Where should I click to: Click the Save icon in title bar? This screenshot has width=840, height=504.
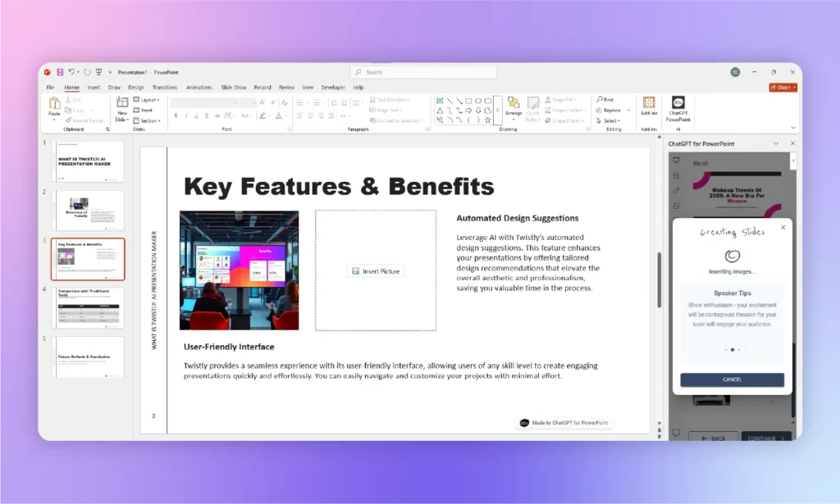click(x=60, y=72)
